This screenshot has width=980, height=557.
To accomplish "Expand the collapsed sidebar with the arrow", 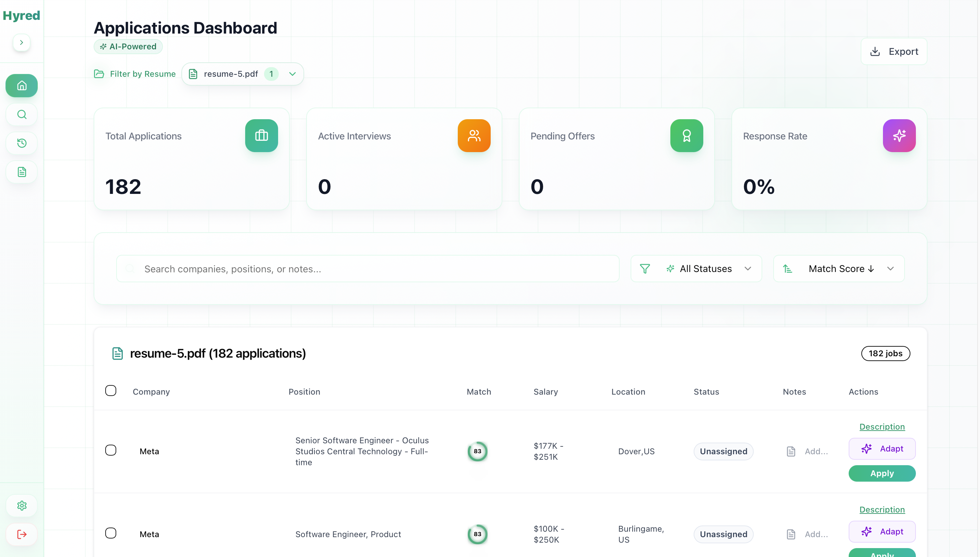I will pyautogui.click(x=22, y=42).
